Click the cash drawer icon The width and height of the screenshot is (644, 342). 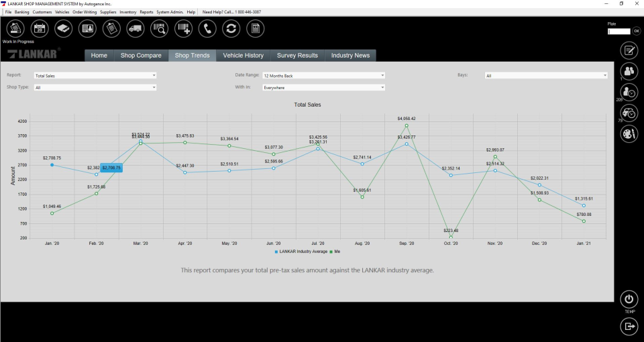point(63,29)
